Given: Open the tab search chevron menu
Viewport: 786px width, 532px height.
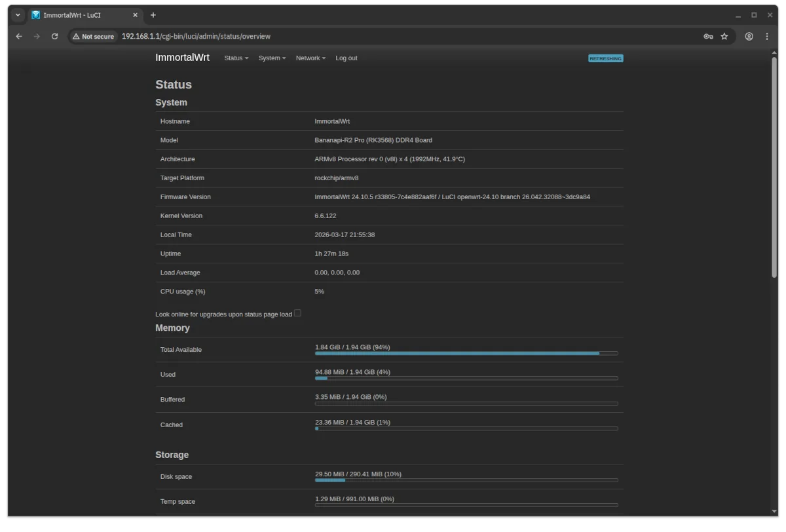Looking at the screenshot, I should [x=18, y=14].
